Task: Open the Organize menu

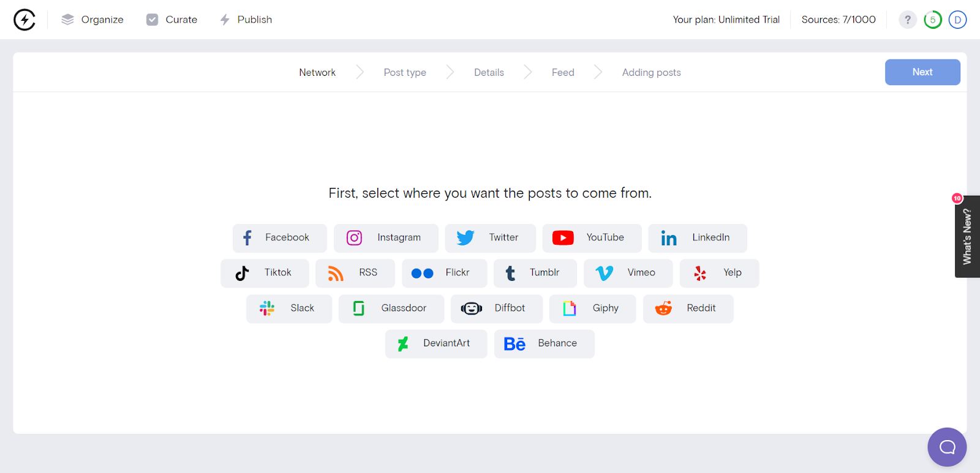Action: [x=92, y=20]
